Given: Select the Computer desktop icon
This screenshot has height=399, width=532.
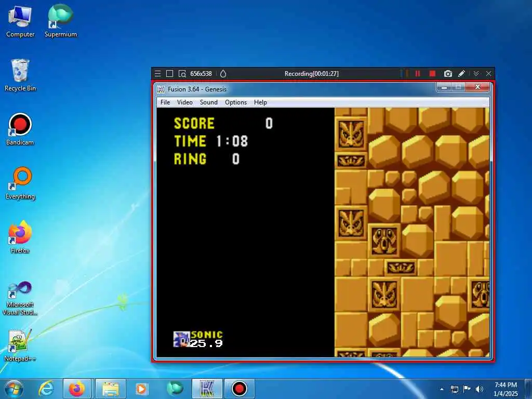Looking at the screenshot, I should [20, 22].
